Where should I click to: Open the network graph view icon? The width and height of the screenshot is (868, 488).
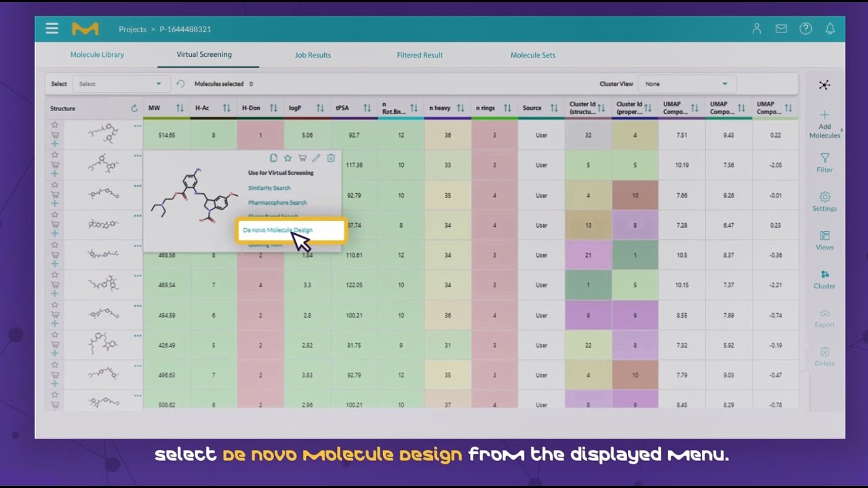(x=824, y=85)
